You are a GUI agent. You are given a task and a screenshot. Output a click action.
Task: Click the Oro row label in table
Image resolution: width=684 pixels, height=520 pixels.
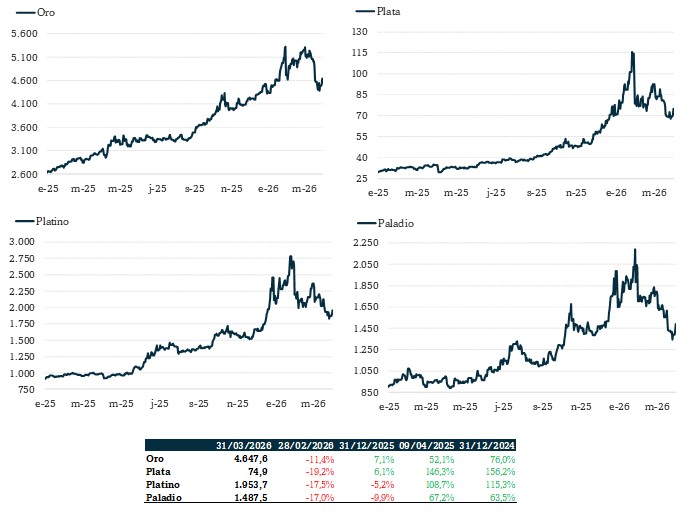(155, 458)
